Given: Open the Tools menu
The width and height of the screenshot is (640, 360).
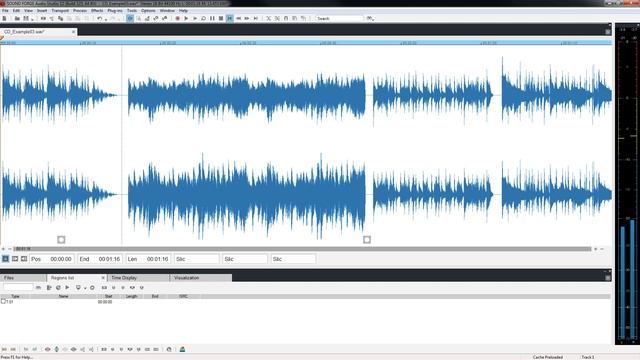Looking at the screenshot, I should pos(132,11).
